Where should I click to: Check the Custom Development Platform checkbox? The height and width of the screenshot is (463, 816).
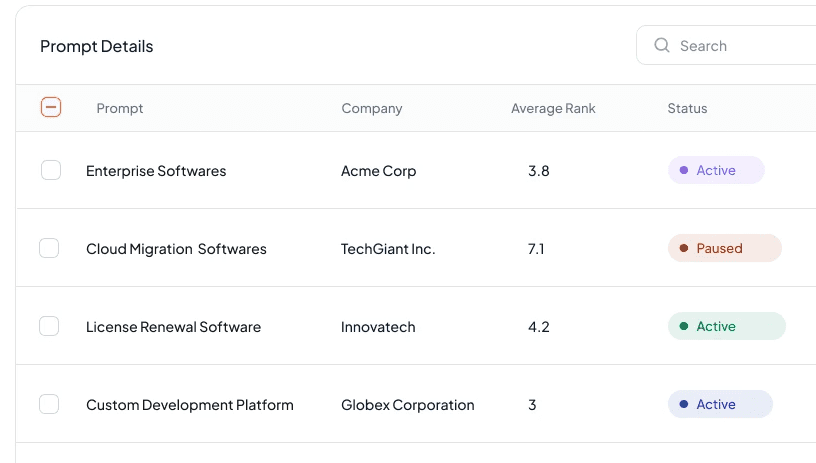coord(49,404)
